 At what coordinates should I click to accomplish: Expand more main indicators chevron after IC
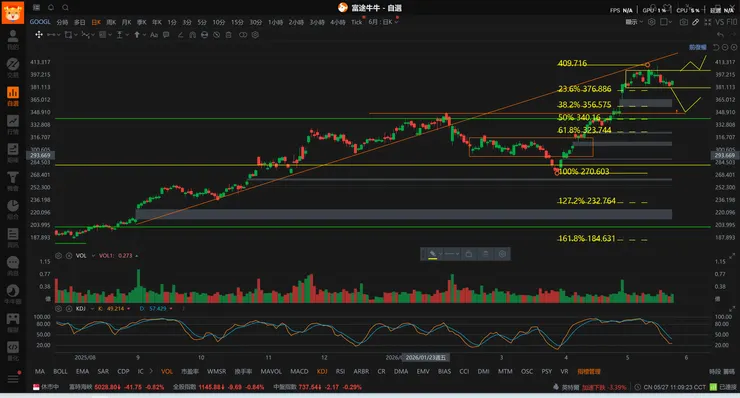151,372
